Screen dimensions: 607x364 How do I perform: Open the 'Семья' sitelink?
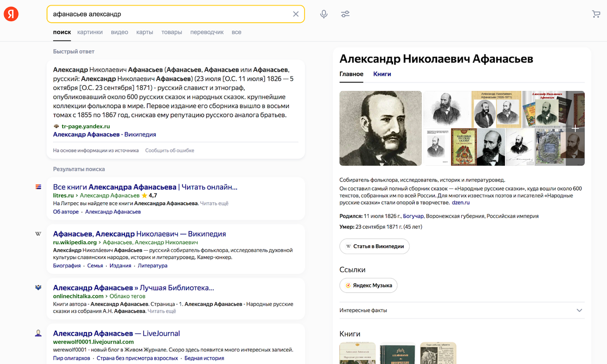tap(95, 265)
